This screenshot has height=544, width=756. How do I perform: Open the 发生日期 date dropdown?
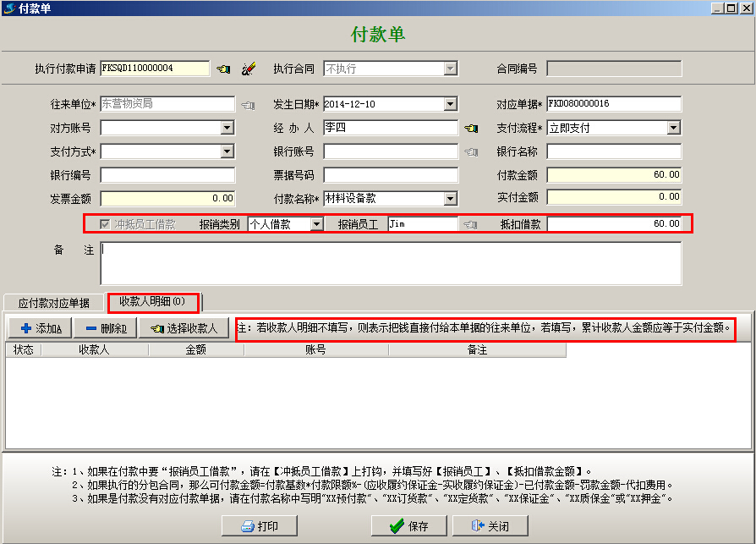coord(450,105)
